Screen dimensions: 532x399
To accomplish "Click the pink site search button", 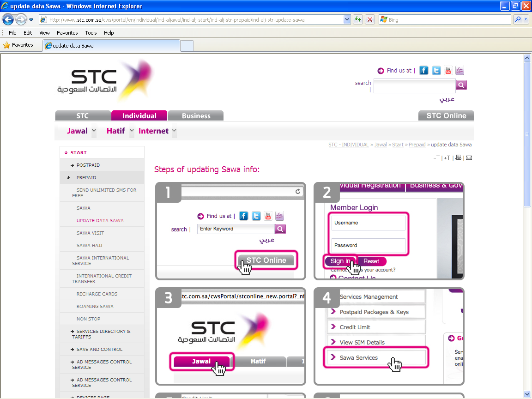I will click(461, 85).
